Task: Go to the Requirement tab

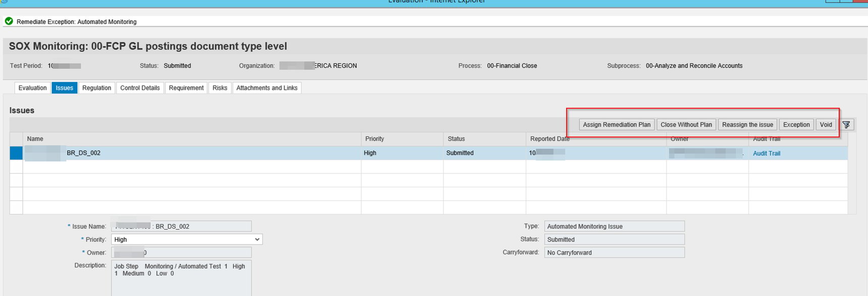Action: (x=186, y=88)
